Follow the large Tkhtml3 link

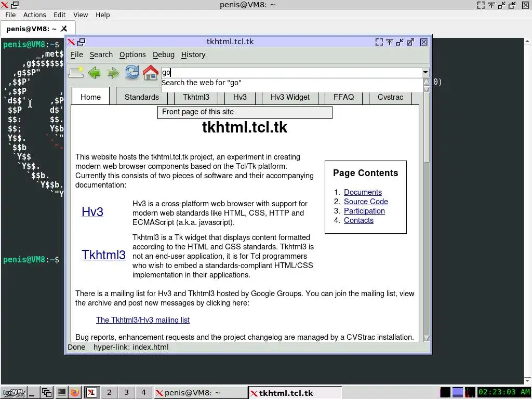pos(103,255)
